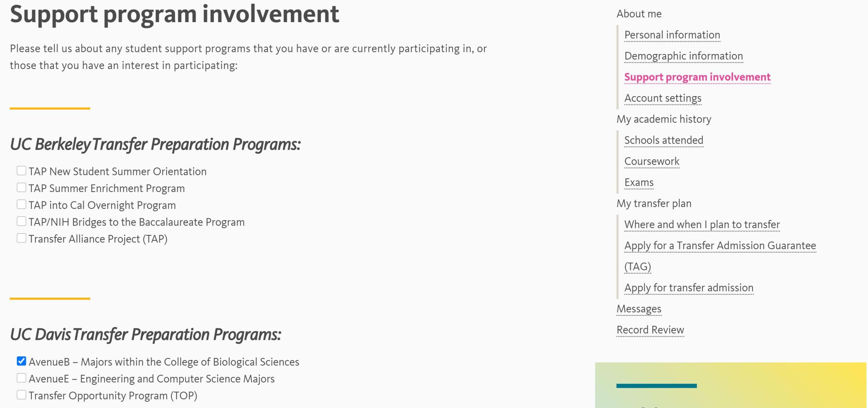Open Where and when I plan to transfer
Screen dimensions: 868x408
(702, 225)
